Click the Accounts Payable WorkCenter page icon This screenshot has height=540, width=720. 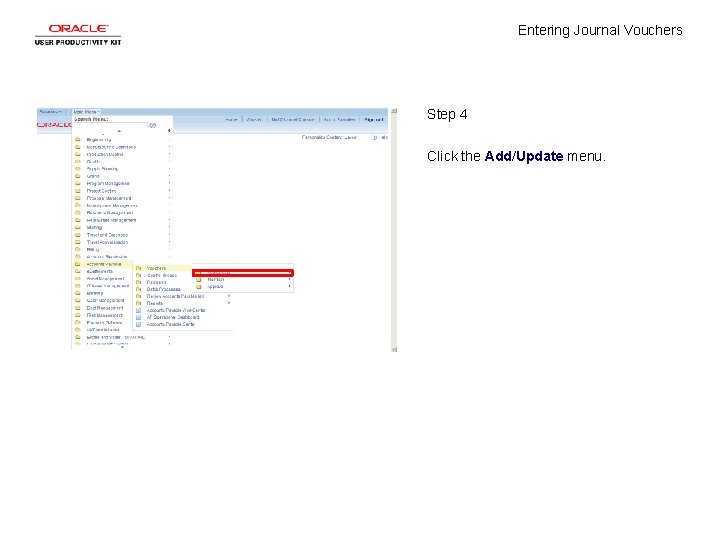(x=139, y=310)
